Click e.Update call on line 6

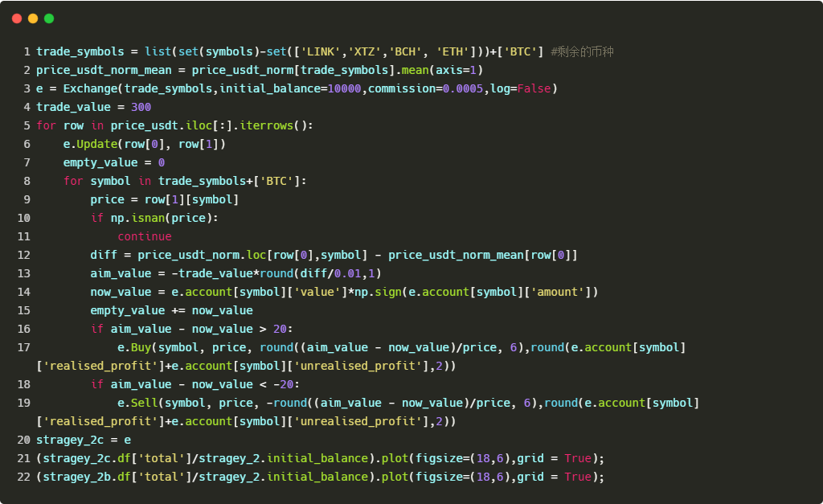[90, 144]
